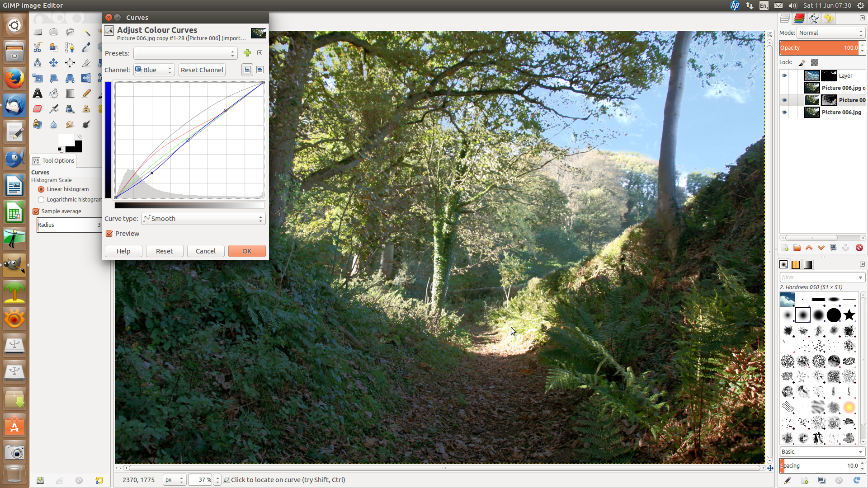
Task: Open the Curve type Smooth dropdown
Action: click(x=203, y=219)
